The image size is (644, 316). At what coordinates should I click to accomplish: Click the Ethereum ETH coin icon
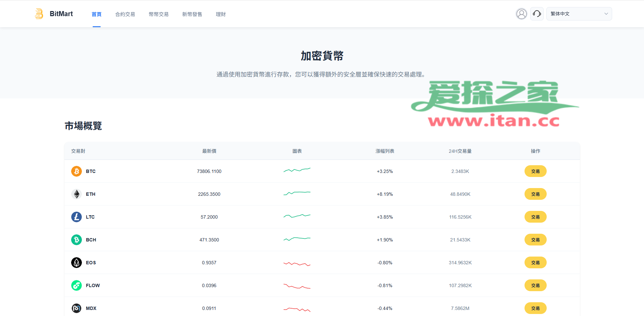tap(77, 194)
